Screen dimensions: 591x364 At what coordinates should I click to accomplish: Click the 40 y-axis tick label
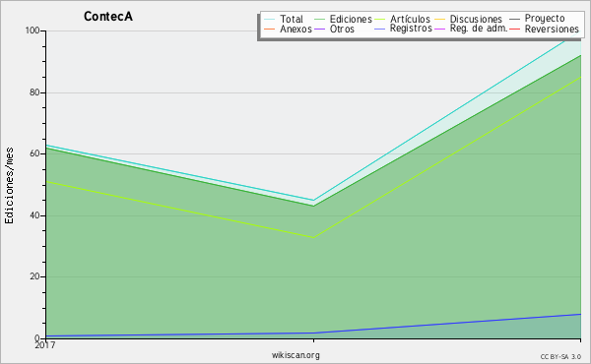(34, 215)
